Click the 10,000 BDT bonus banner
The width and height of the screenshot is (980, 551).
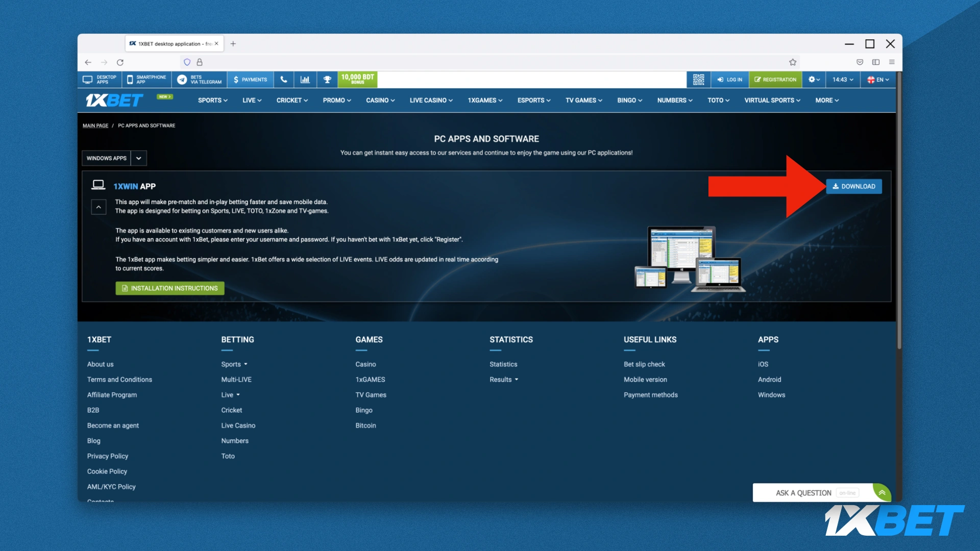[357, 80]
